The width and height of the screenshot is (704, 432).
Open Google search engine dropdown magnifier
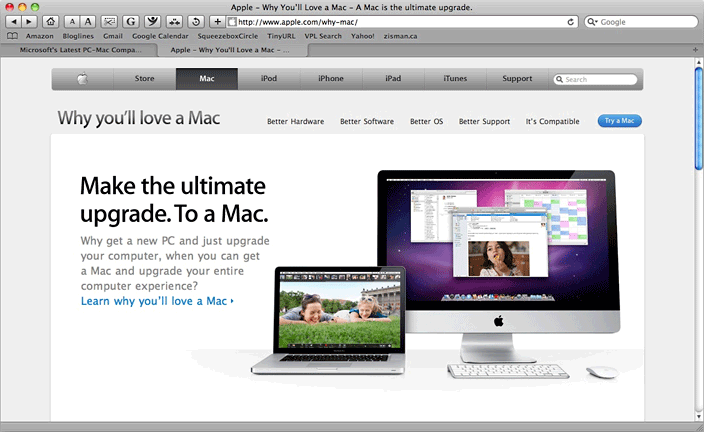pyautogui.click(x=592, y=22)
